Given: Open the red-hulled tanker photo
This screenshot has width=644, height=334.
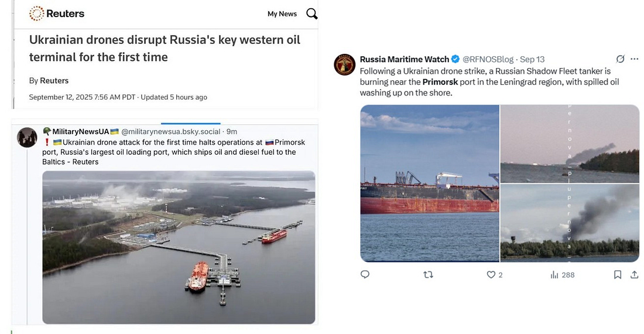Looking at the screenshot, I should point(430,183).
